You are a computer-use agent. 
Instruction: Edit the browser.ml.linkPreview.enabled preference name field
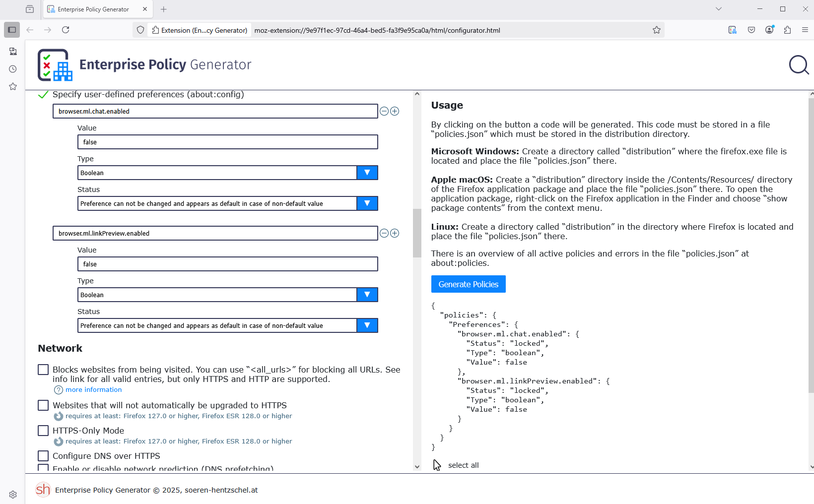pos(215,233)
